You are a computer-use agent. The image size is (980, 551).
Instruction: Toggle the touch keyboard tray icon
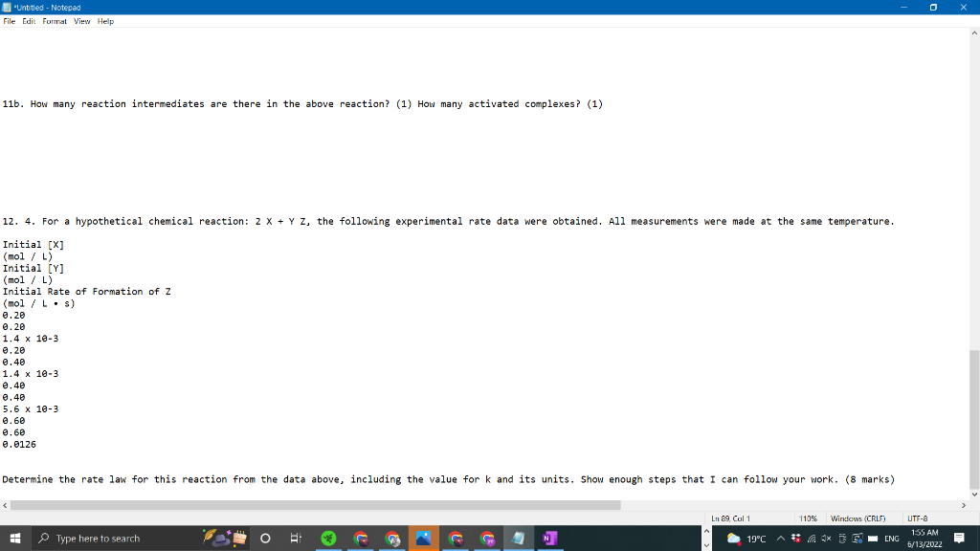point(842,538)
